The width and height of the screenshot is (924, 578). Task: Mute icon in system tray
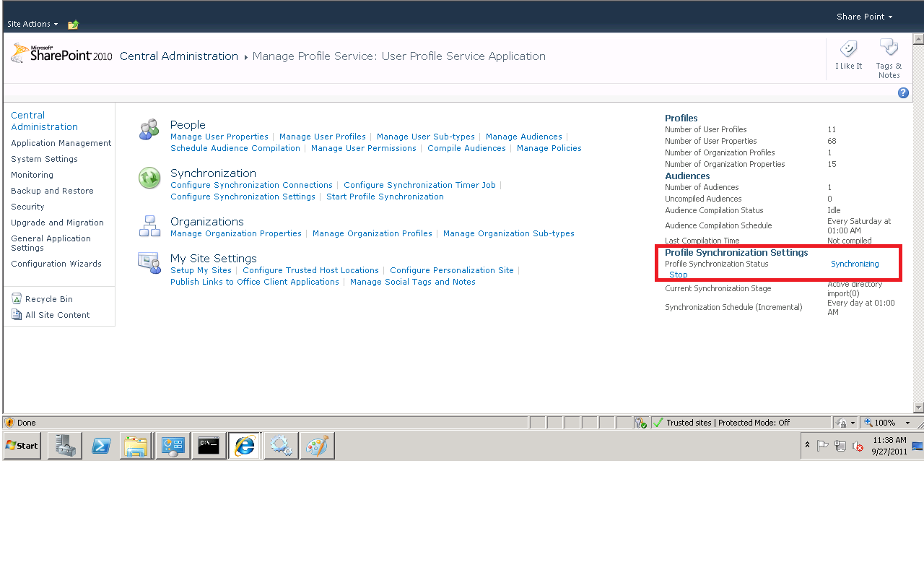(858, 446)
